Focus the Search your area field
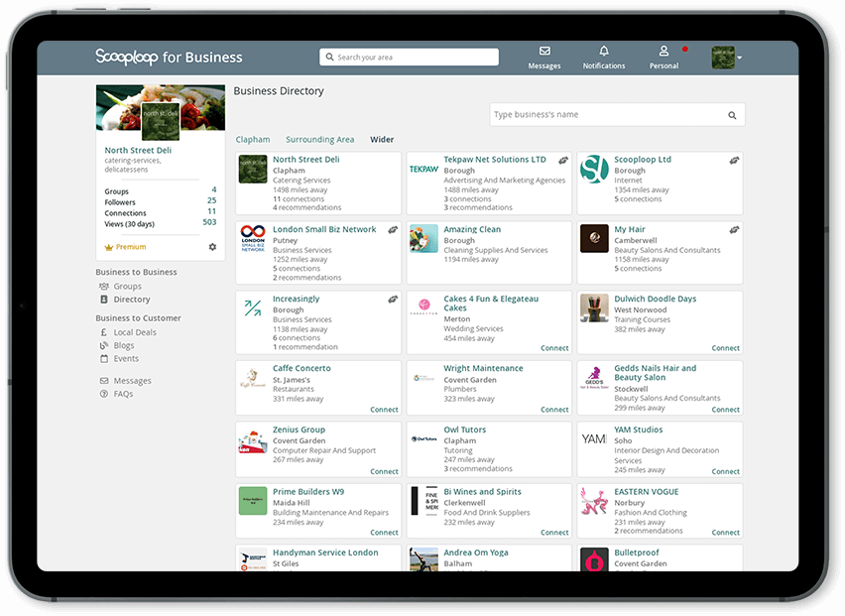Image resolution: width=845 pixels, height=616 pixels. (x=409, y=58)
